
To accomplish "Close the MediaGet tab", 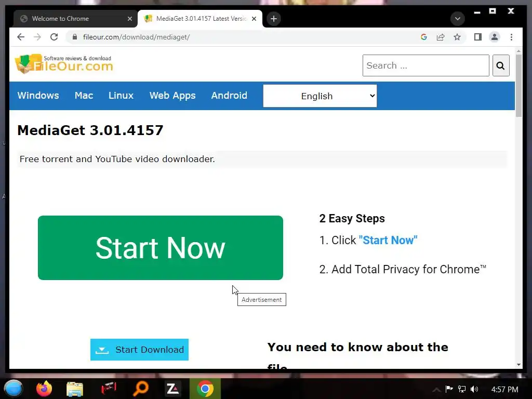I will click(254, 19).
